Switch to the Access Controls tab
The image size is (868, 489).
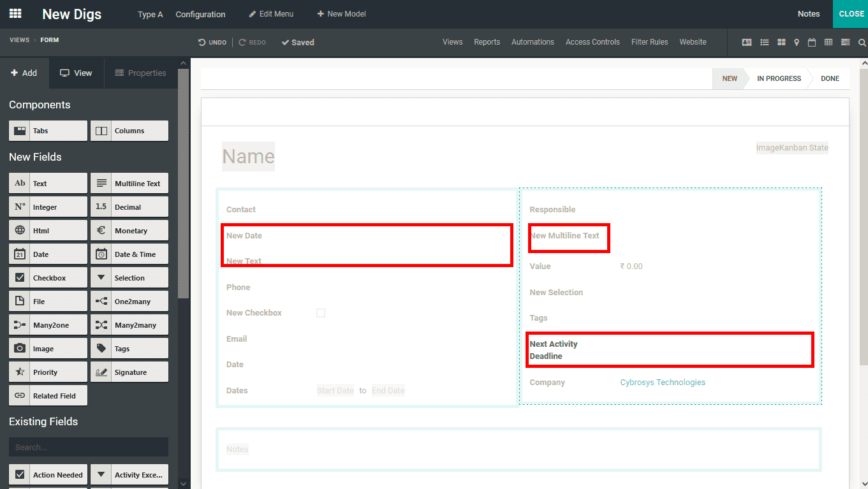click(592, 42)
